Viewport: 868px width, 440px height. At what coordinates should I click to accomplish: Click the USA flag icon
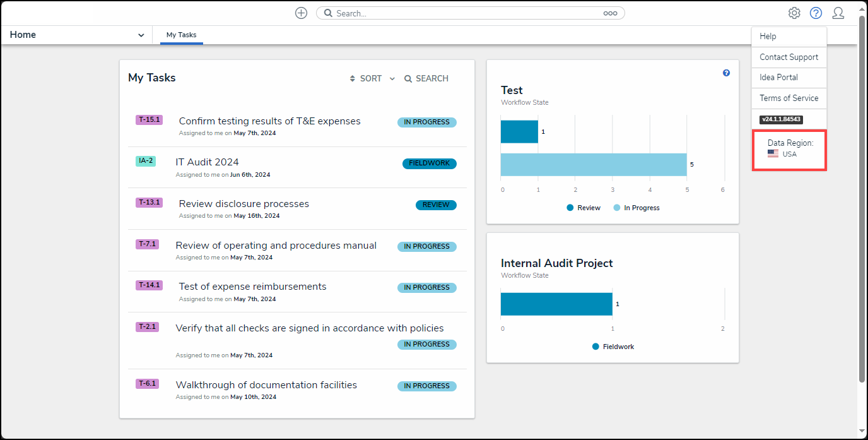point(773,154)
